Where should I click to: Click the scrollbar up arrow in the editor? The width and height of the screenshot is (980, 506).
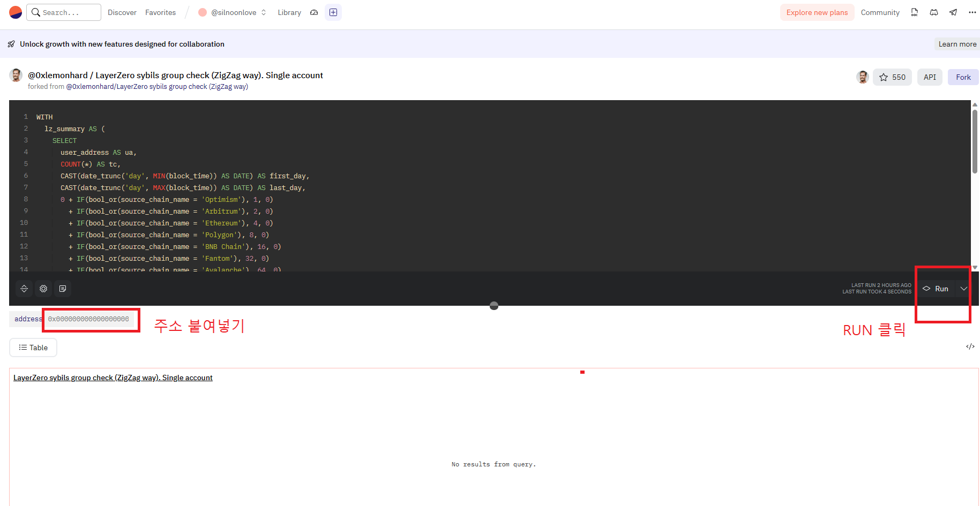(x=975, y=105)
